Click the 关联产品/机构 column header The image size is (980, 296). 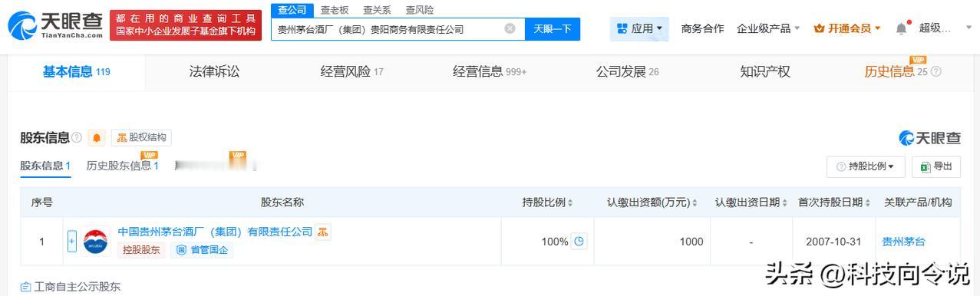tap(918, 202)
